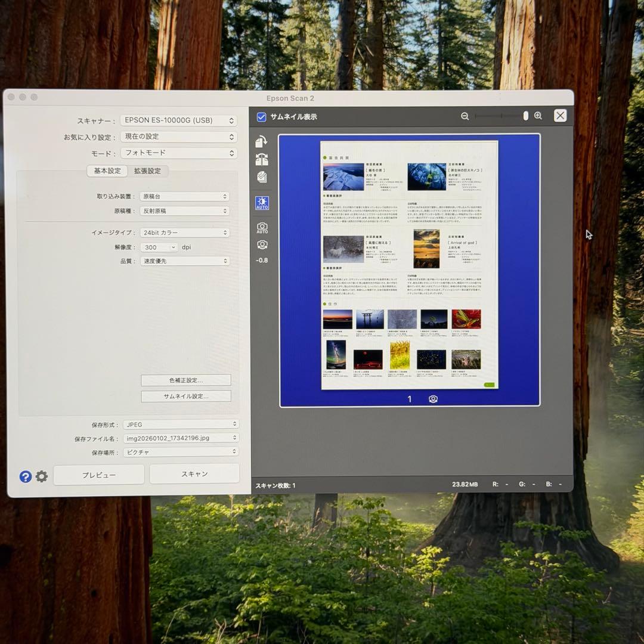This screenshot has height=644, width=644.
Task: Click the thumbnail zoom slider handle
Action: click(x=525, y=116)
